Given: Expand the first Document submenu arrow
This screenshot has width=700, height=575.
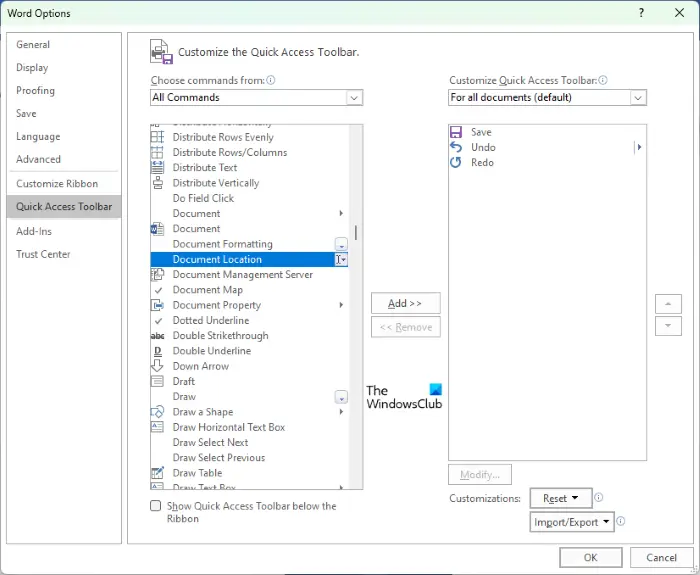Looking at the screenshot, I should [341, 213].
